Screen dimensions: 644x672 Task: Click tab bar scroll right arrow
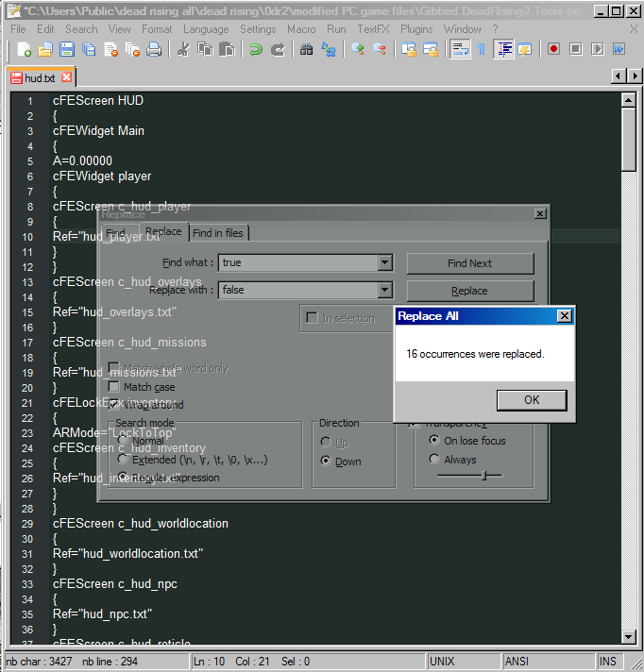point(635,76)
